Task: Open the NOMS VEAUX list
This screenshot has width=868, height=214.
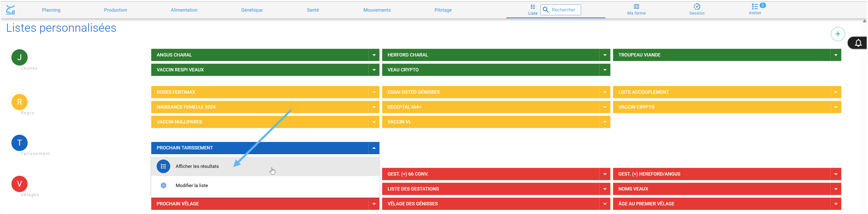Action: tap(721, 189)
